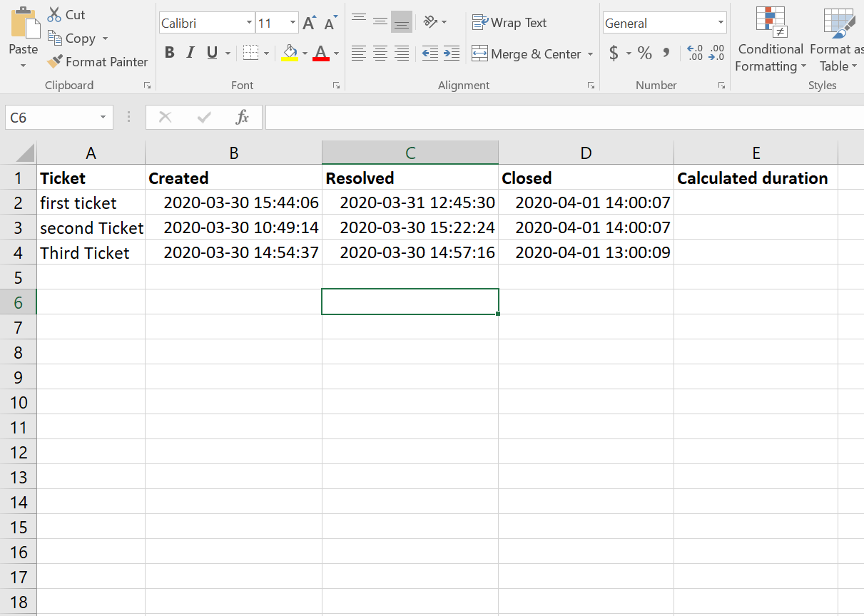Apply bold formatting
This screenshot has height=616, width=864.
pos(169,52)
